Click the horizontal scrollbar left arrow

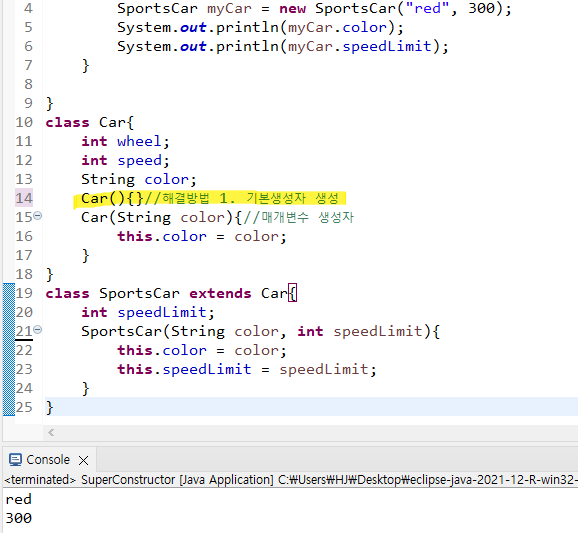click(x=51, y=432)
